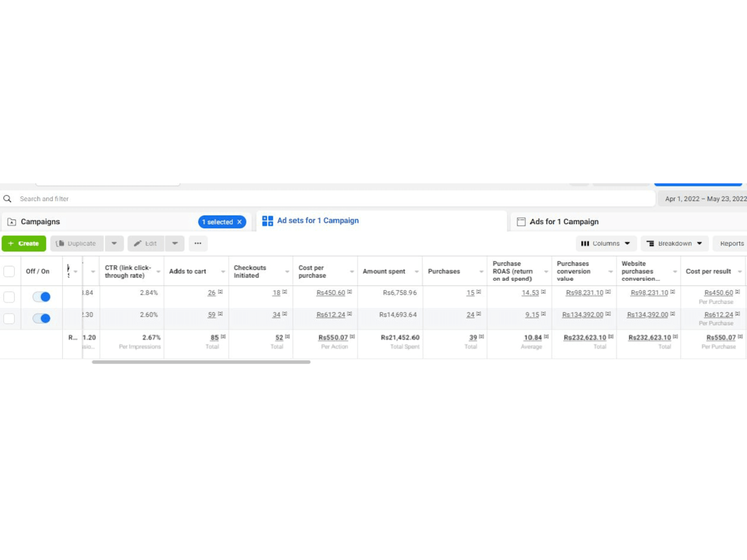Switch off the ad set with 2.60% CTR
The image size is (747, 560).
pyautogui.click(x=41, y=318)
